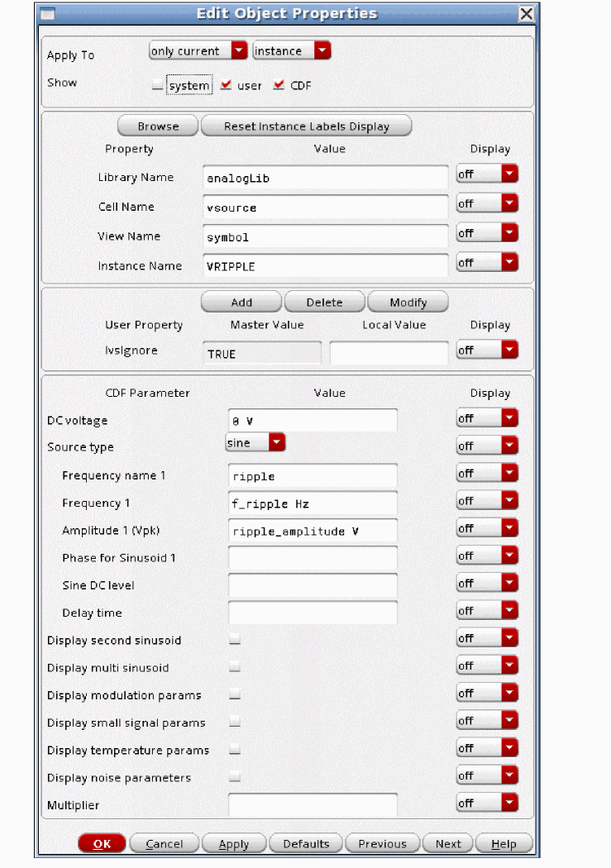The height and width of the screenshot is (868, 611).
Task: Click the Browse button
Action: (x=158, y=126)
